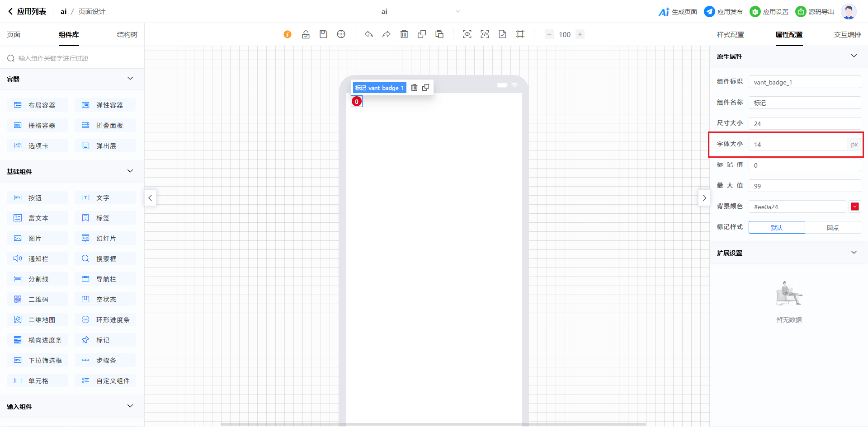Viewport: 868px width, 427px height.
Task: Go back to 应用列表
Action: pyautogui.click(x=27, y=12)
